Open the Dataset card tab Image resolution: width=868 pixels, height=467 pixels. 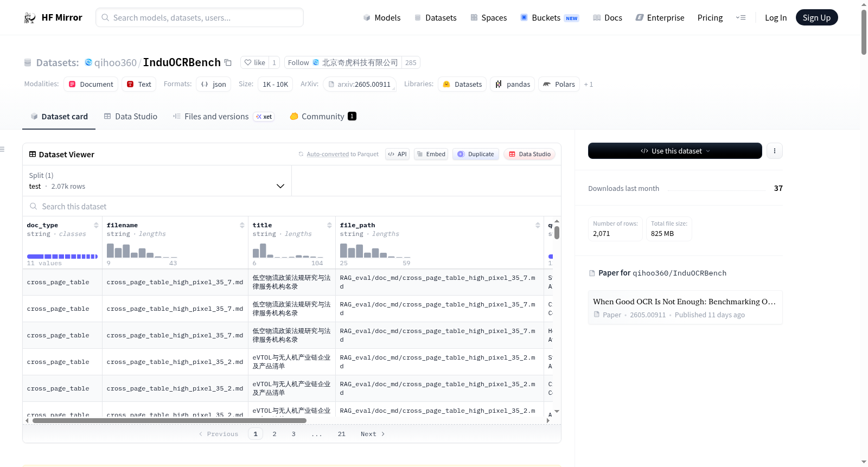tap(59, 117)
